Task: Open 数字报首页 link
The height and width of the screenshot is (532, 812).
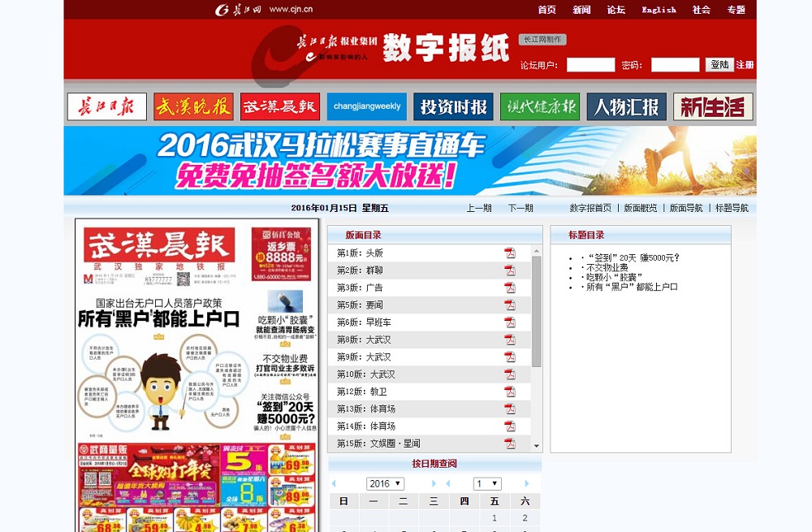Action: 590,208
